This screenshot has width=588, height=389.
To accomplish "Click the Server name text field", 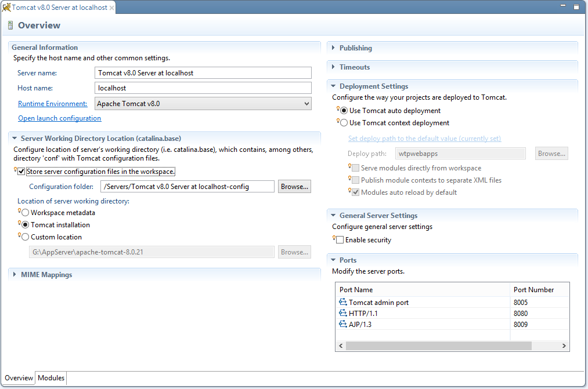I will [x=203, y=73].
